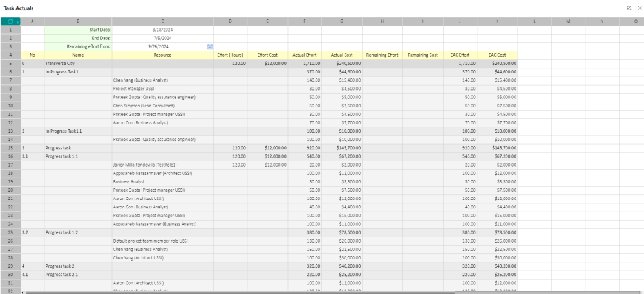Select column H header

pos(383,21)
